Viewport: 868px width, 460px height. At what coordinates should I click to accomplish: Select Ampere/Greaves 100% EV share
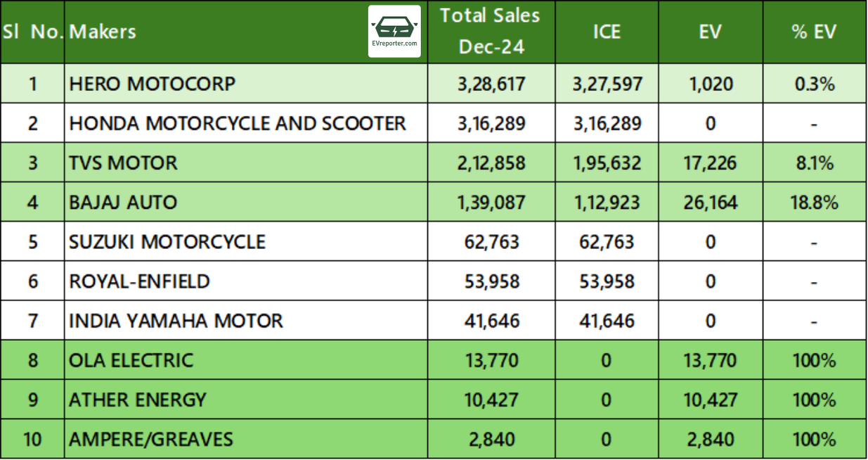[x=814, y=439]
